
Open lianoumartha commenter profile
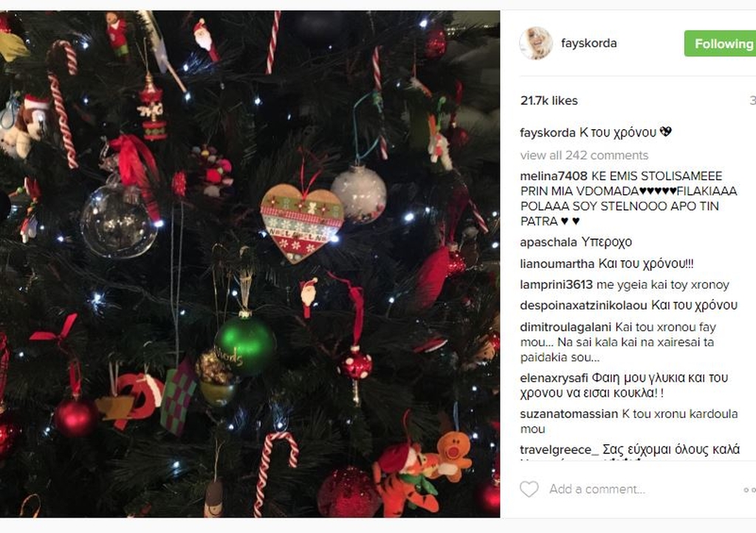[x=557, y=264]
